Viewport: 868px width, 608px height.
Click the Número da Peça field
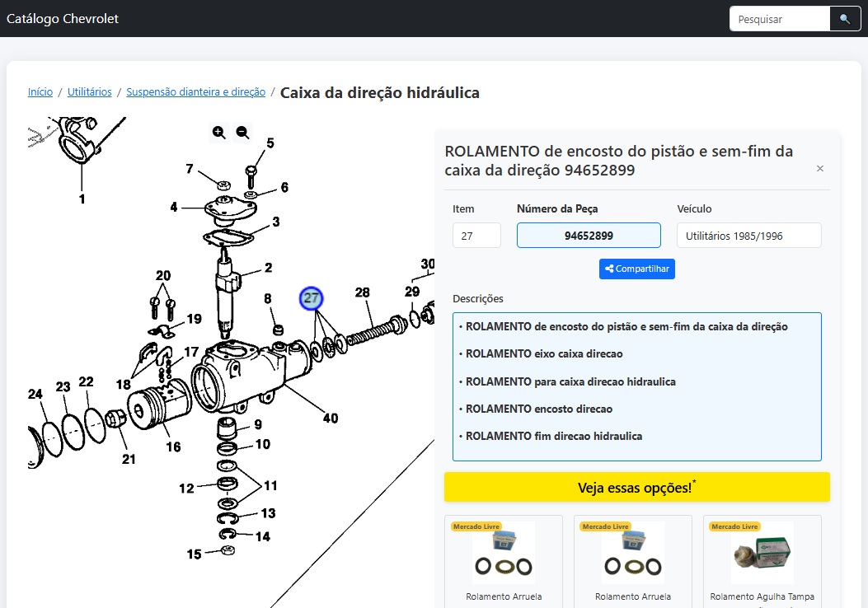589,236
